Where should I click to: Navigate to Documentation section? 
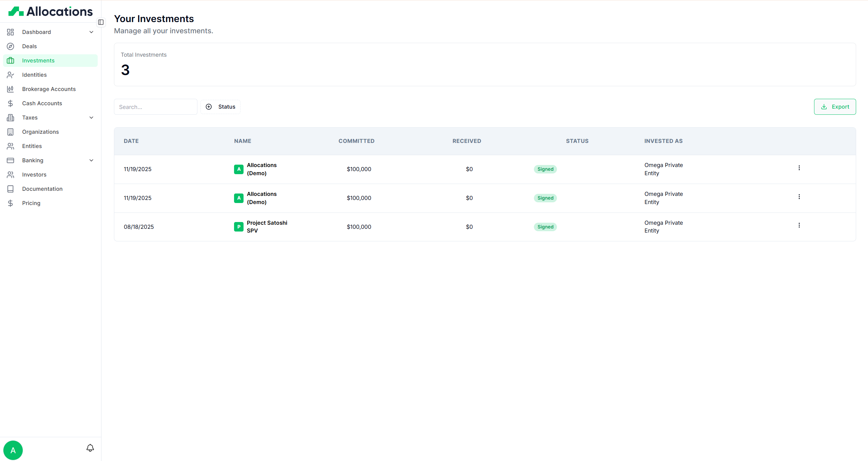pyautogui.click(x=42, y=189)
